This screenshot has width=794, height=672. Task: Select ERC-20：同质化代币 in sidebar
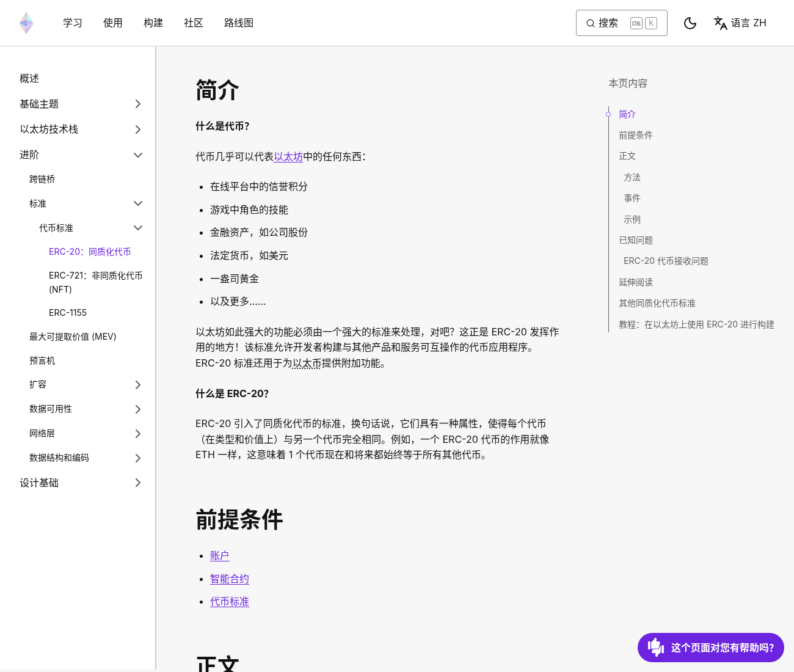[90, 252]
